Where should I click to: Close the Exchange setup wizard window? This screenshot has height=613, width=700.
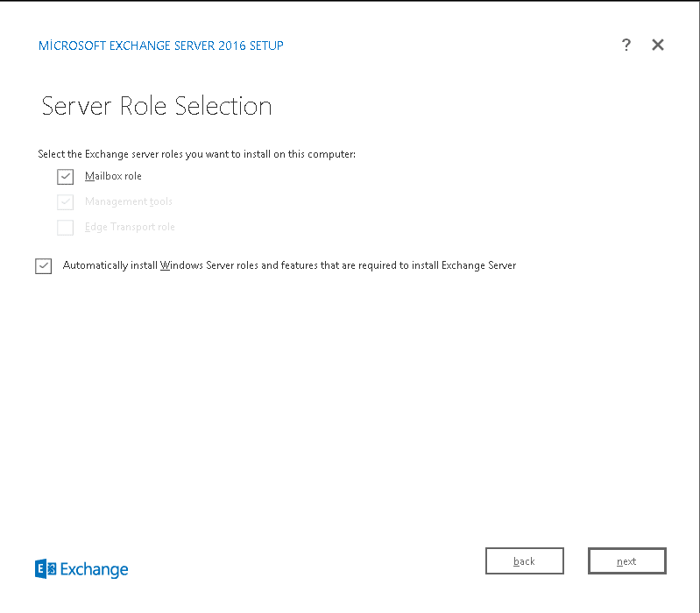[658, 45]
